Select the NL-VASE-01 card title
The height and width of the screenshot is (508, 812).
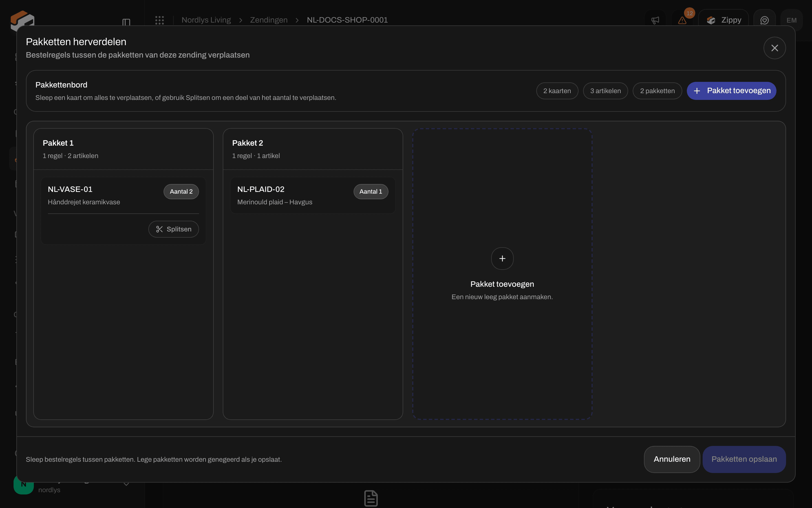(70, 189)
